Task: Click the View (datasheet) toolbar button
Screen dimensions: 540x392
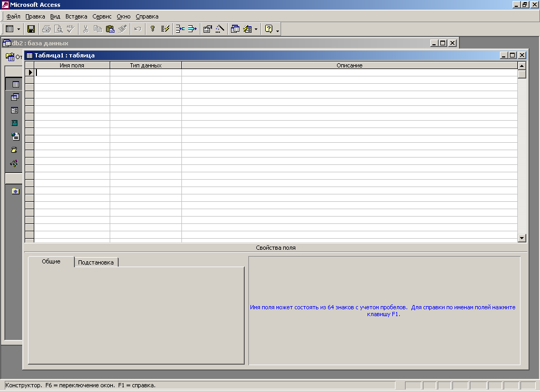Action: (x=9, y=29)
